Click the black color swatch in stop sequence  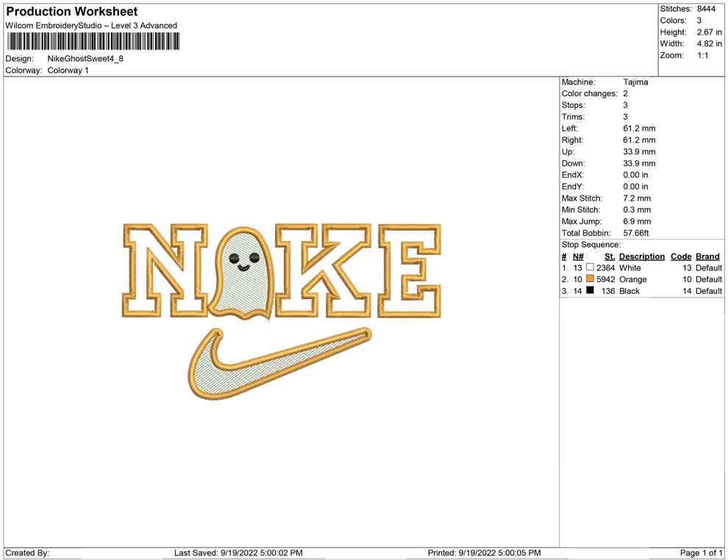[x=590, y=290]
